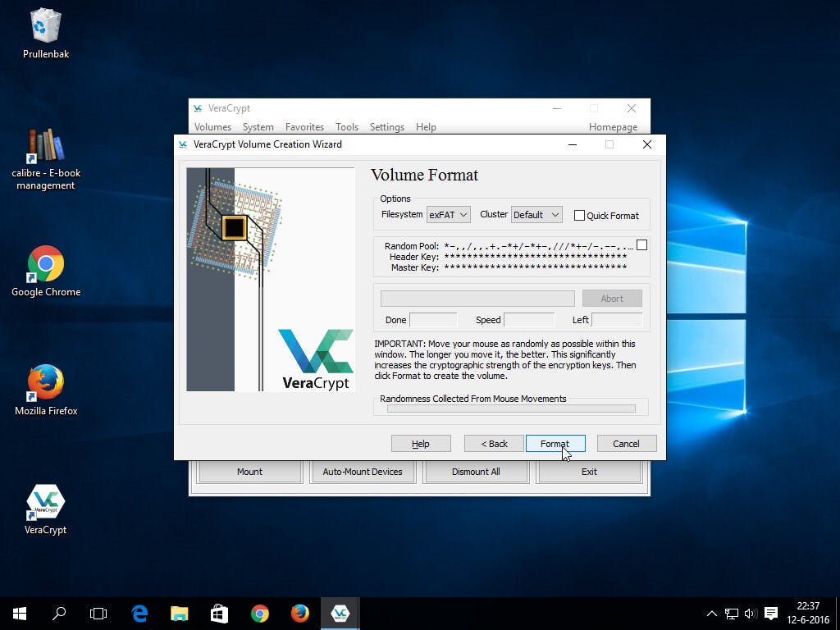Close the Volume Creation Wizard window
Image resolution: width=840 pixels, height=630 pixels.
click(x=647, y=144)
